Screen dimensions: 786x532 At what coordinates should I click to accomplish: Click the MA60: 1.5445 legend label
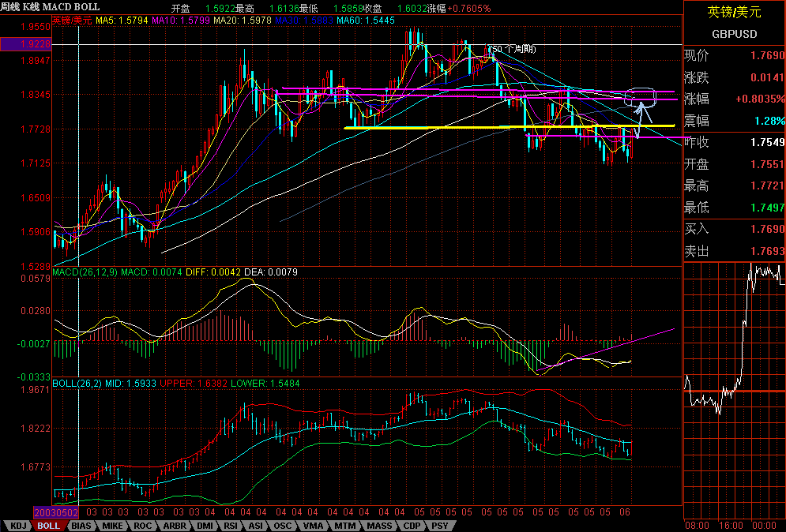tap(366, 21)
